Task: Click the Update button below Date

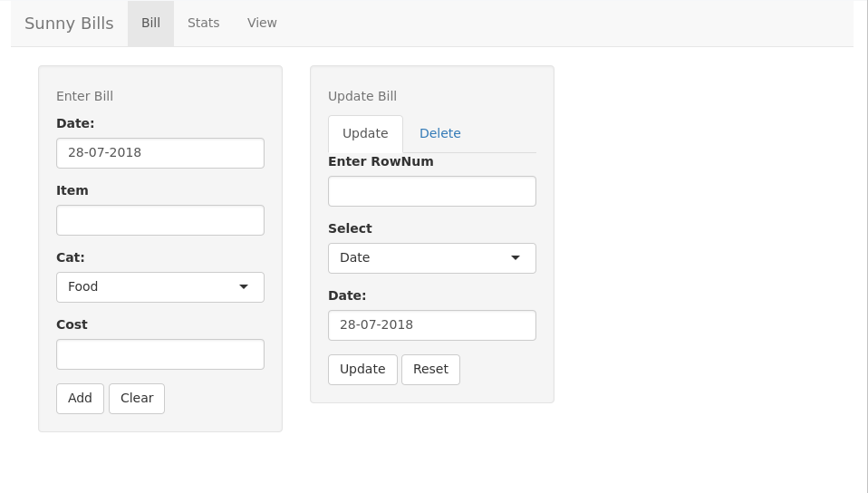Action: pos(362,370)
